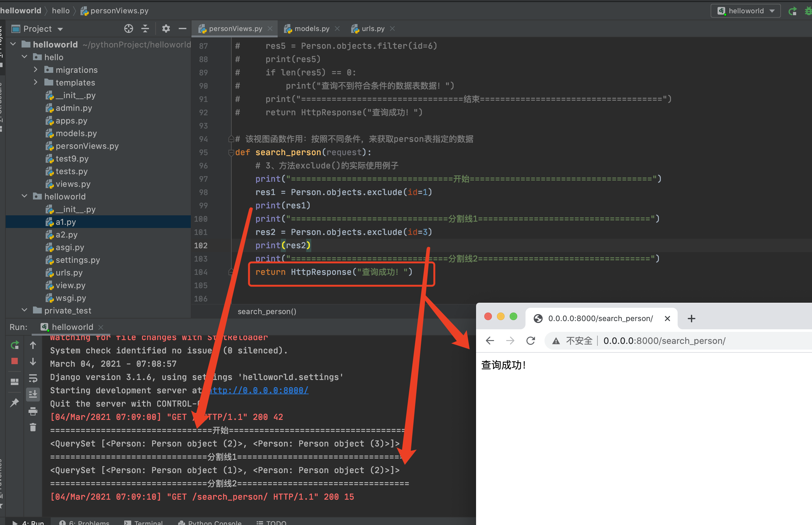Click the trash icon to clear the console
Viewport: 812px width, 525px height.
click(x=33, y=427)
